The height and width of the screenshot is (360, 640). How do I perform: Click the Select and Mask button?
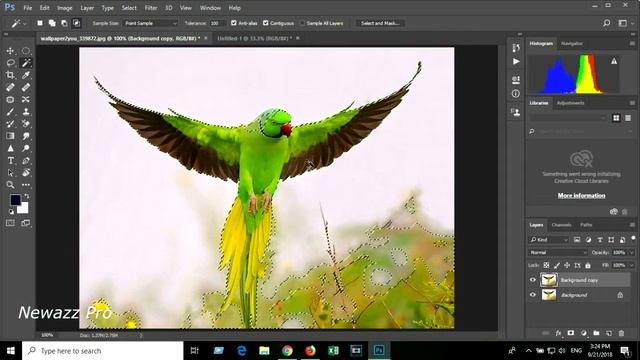[x=380, y=23]
